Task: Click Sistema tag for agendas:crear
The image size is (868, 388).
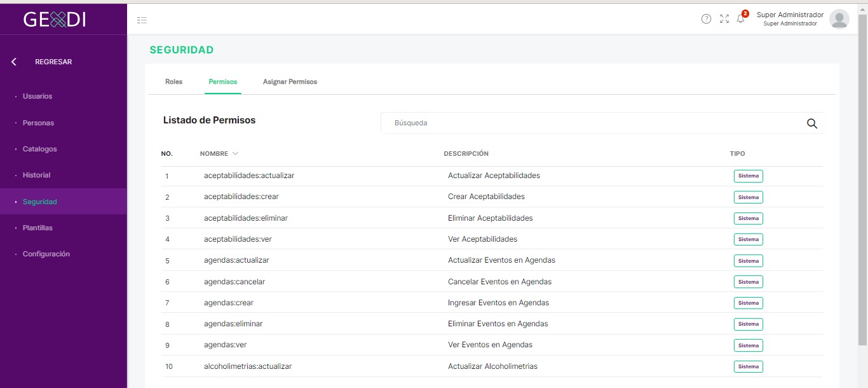Action: tap(748, 303)
